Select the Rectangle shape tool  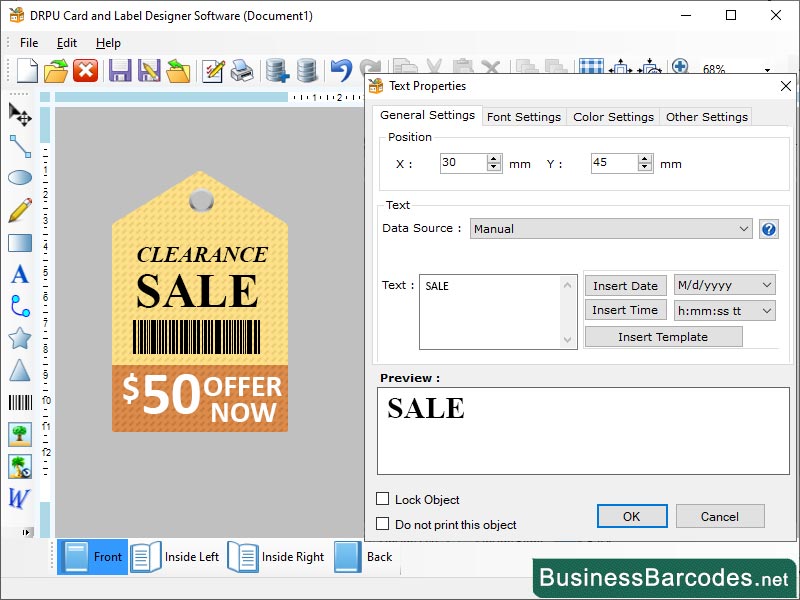(20, 243)
